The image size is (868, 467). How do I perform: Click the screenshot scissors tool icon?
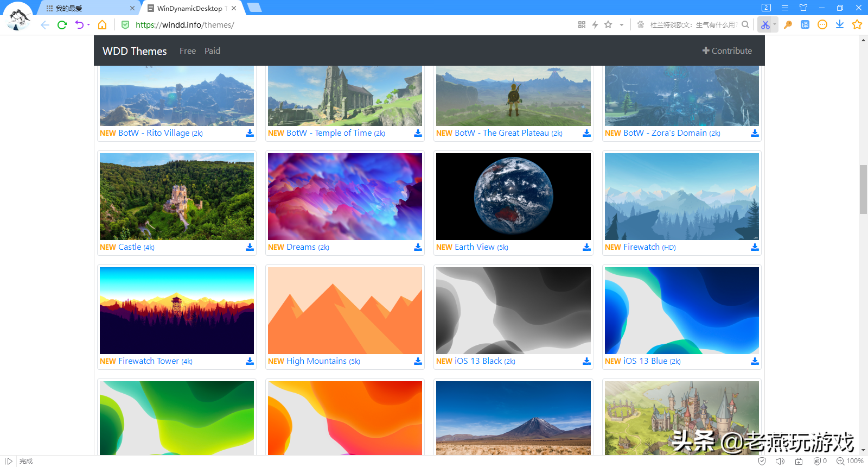(765, 25)
